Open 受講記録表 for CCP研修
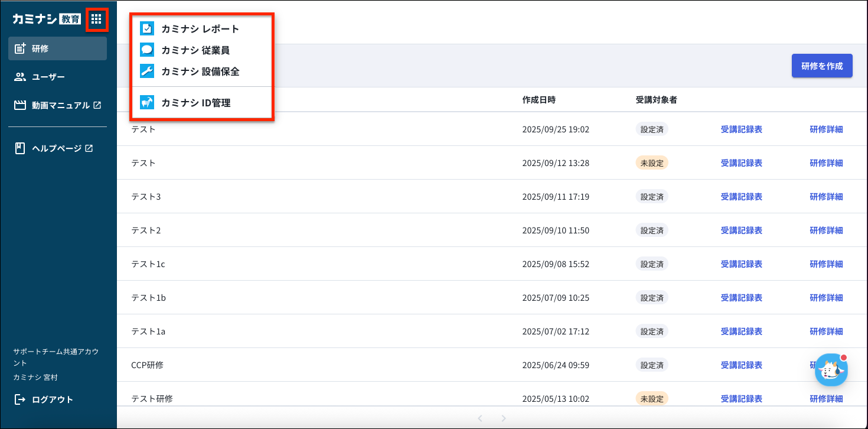 (x=741, y=365)
